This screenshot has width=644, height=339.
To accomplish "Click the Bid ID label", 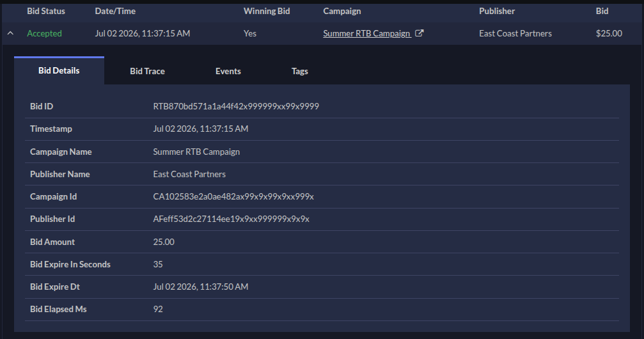I will point(42,106).
